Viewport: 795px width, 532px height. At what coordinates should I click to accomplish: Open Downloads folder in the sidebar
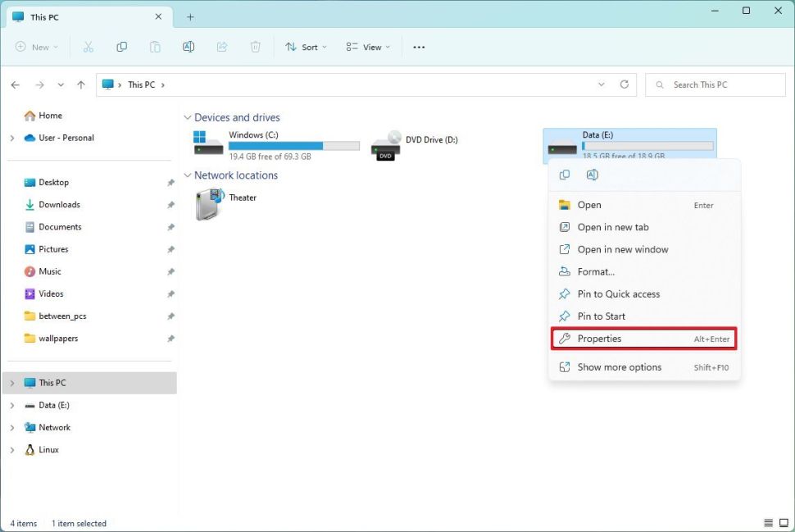pos(59,205)
